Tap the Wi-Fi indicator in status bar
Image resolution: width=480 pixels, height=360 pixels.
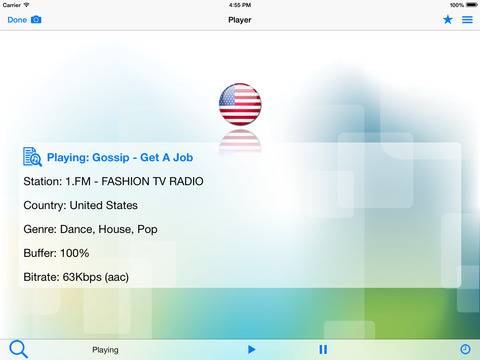pyautogui.click(x=26, y=5)
